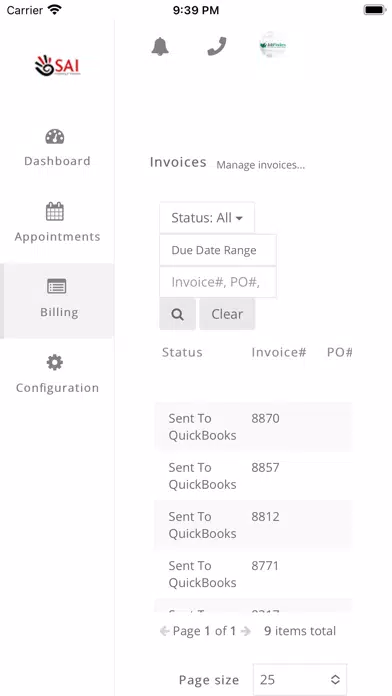Image resolution: width=392 pixels, height=696 pixels.
Task: Open notifications bell icon
Action: coord(160,46)
